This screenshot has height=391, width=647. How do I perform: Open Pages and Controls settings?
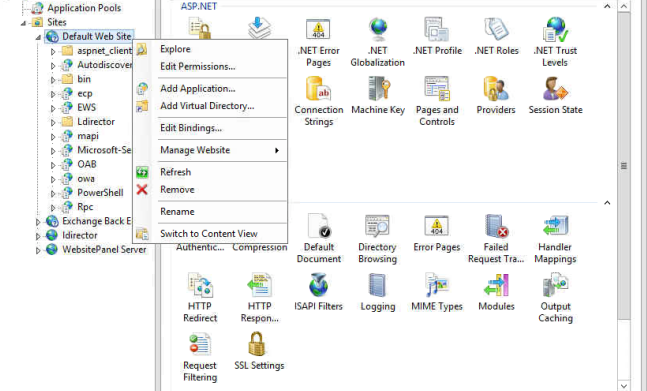click(x=437, y=101)
